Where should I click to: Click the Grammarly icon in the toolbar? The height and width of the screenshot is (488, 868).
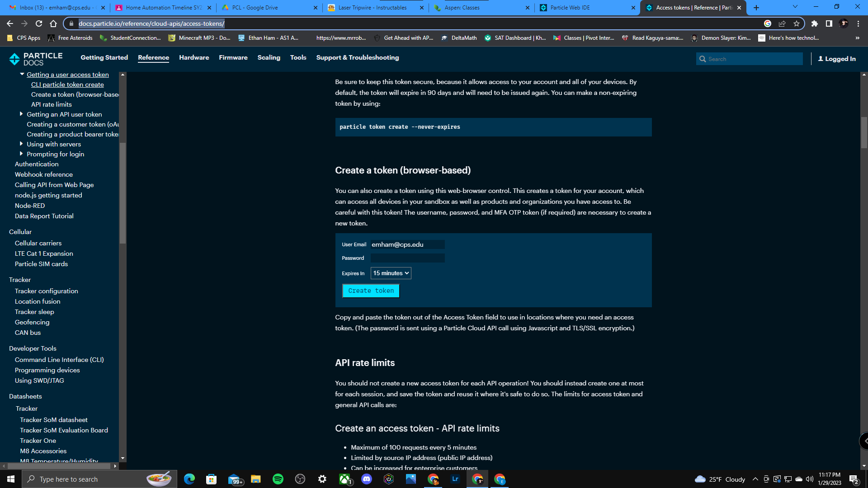pos(766,23)
